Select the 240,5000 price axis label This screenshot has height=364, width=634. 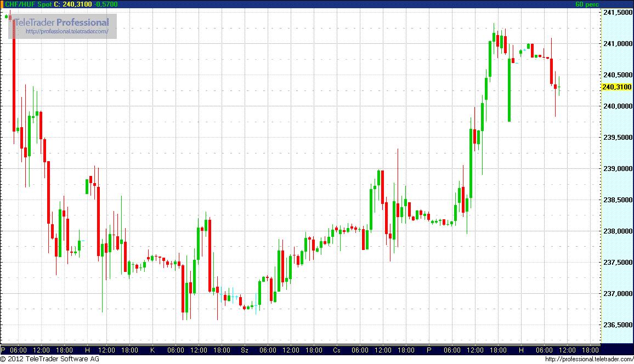tap(618, 75)
